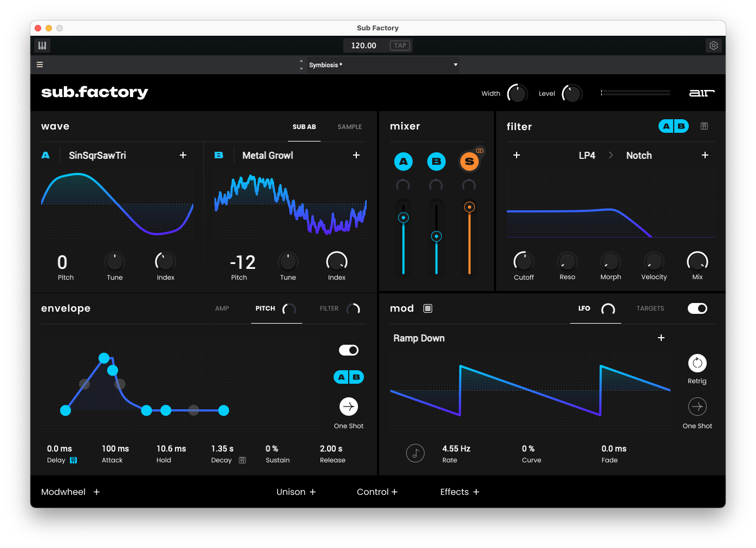Open the Symbiosis preset dropdown
The height and width of the screenshot is (548, 756).
tap(383, 65)
